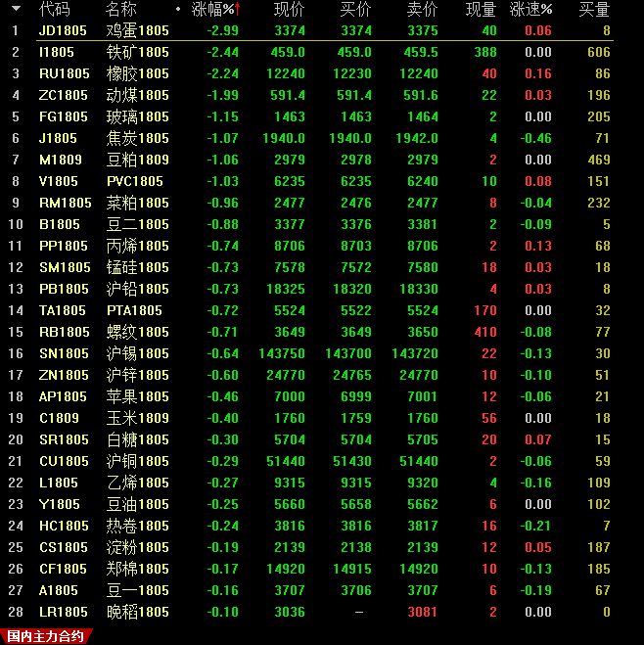Choose the PTA1805 contract name

click(x=134, y=310)
